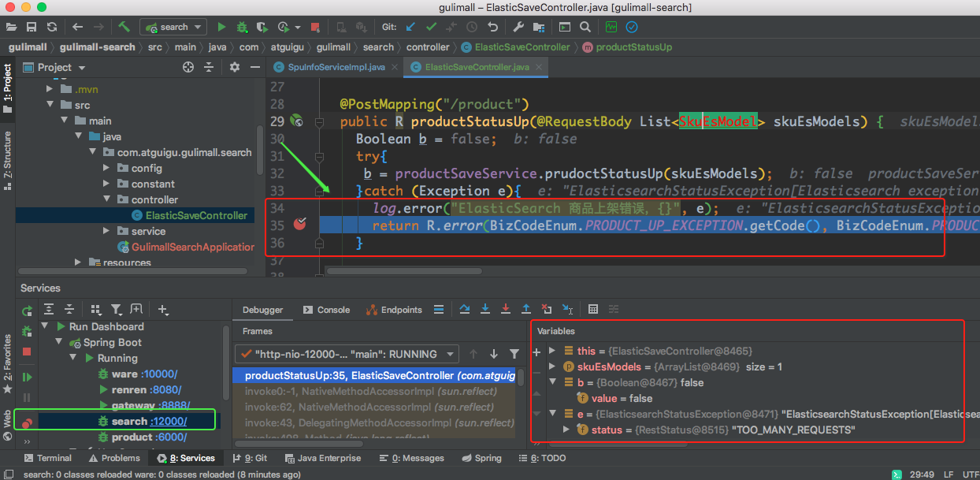Open the search run configuration dropdown
The image size is (980, 480).
[x=173, y=27]
